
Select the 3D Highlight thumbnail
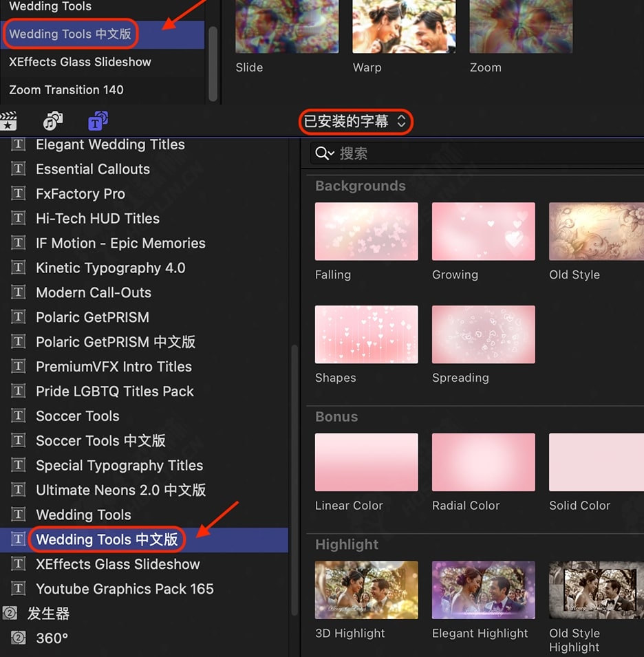point(366,590)
